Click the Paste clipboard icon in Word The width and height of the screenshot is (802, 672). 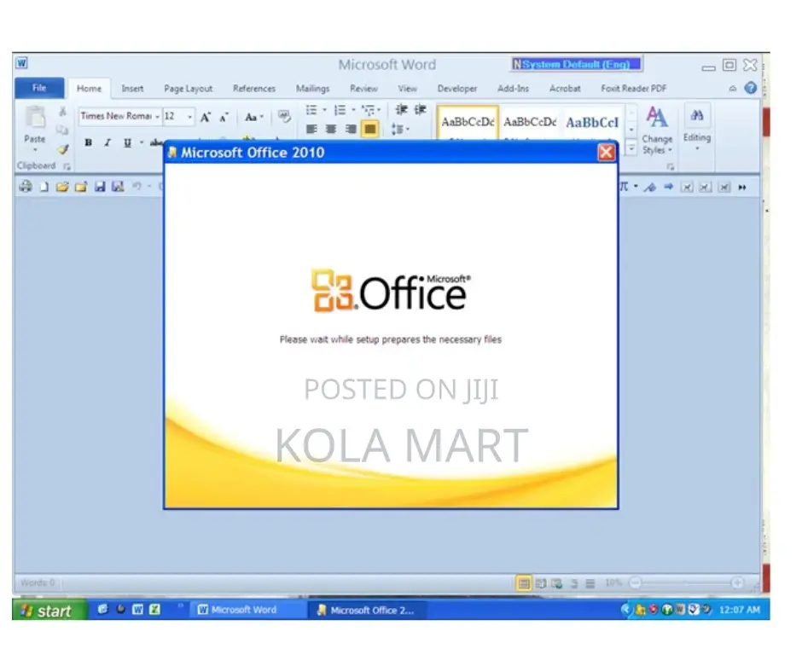tap(35, 119)
